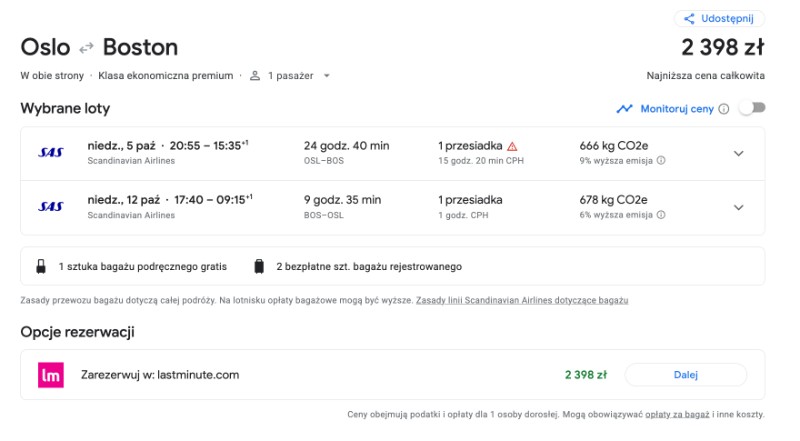Click the round-trip arrows icon between Oslo and Boston
Image resolution: width=800 pixels, height=441 pixels.
coord(86,48)
